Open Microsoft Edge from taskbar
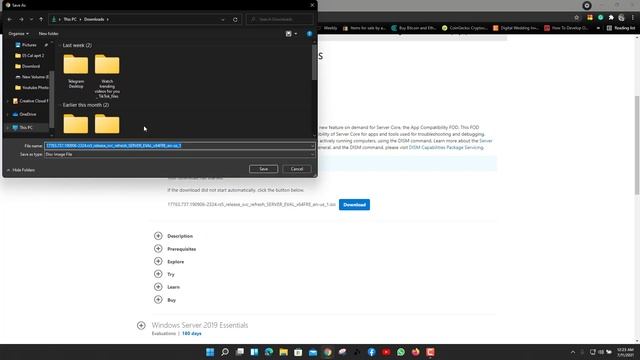The image size is (640, 360). (x=269, y=352)
